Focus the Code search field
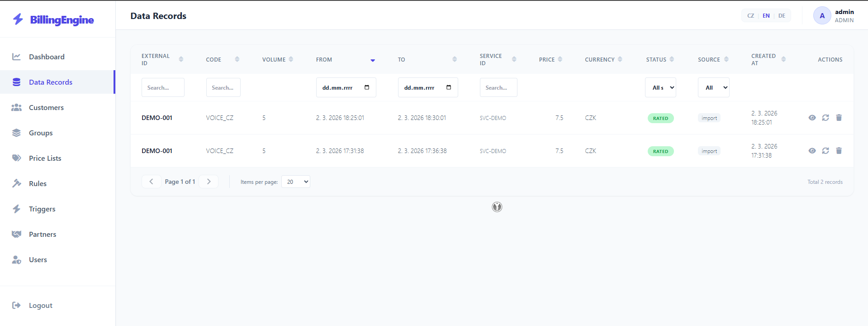 [x=223, y=87]
